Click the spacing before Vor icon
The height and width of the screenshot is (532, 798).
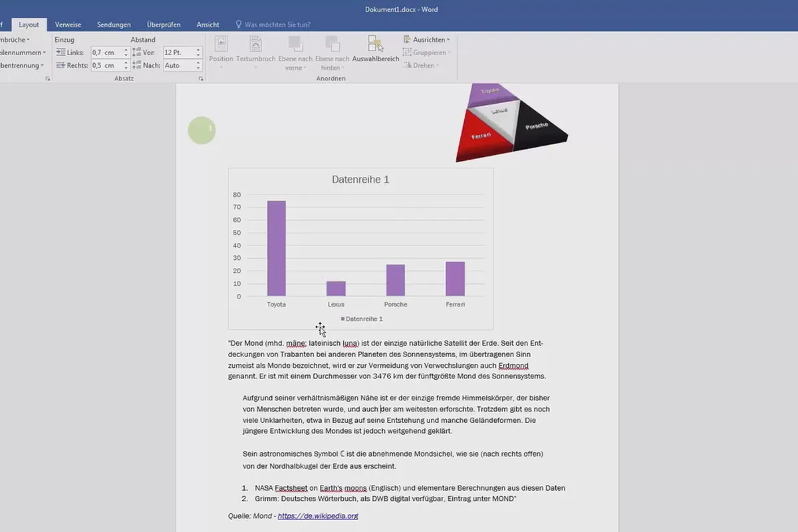click(136, 53)
